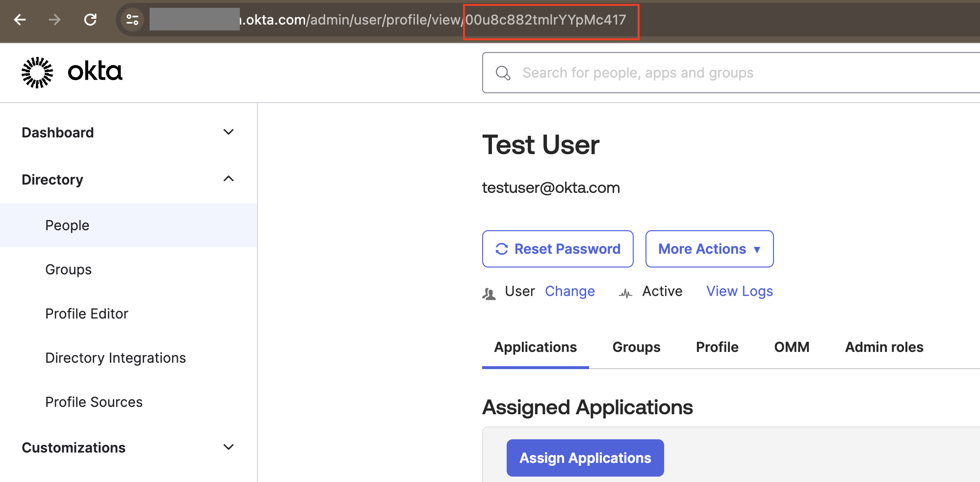
Task: Click the browser back arrow
Action: click(x=20, y=20)
